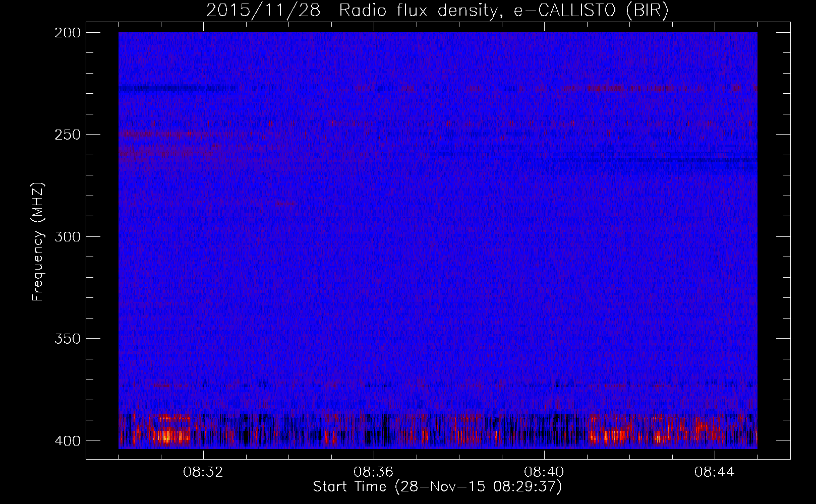Click the 08:36 time tick label
This screenshot has height=504, width=816.
pos(374,472)
